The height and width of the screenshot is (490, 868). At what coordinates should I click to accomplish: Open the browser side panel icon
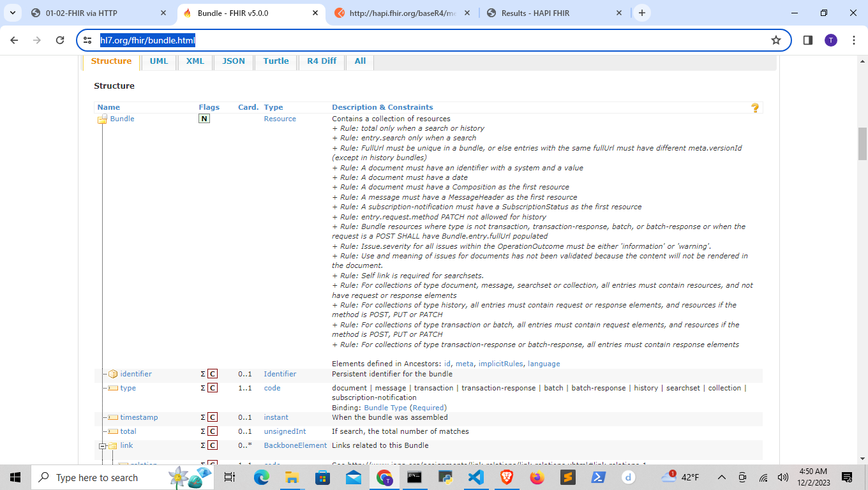click(807, 40)
